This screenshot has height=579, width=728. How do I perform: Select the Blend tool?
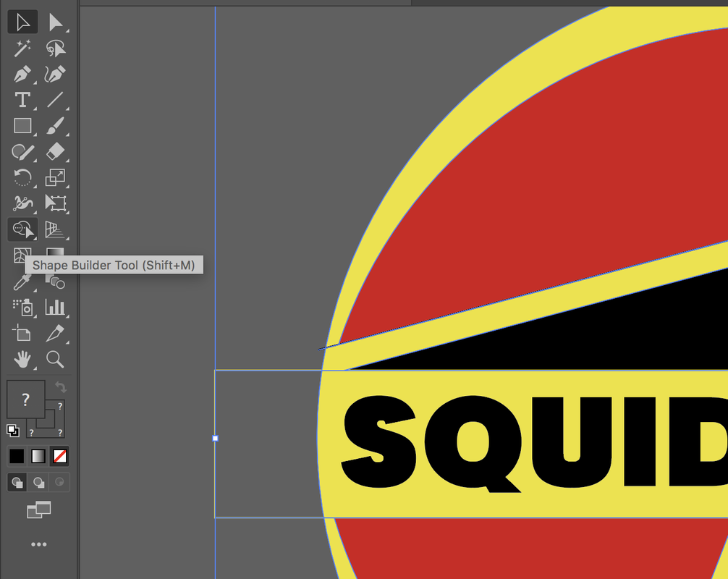(x=55, y=282)
